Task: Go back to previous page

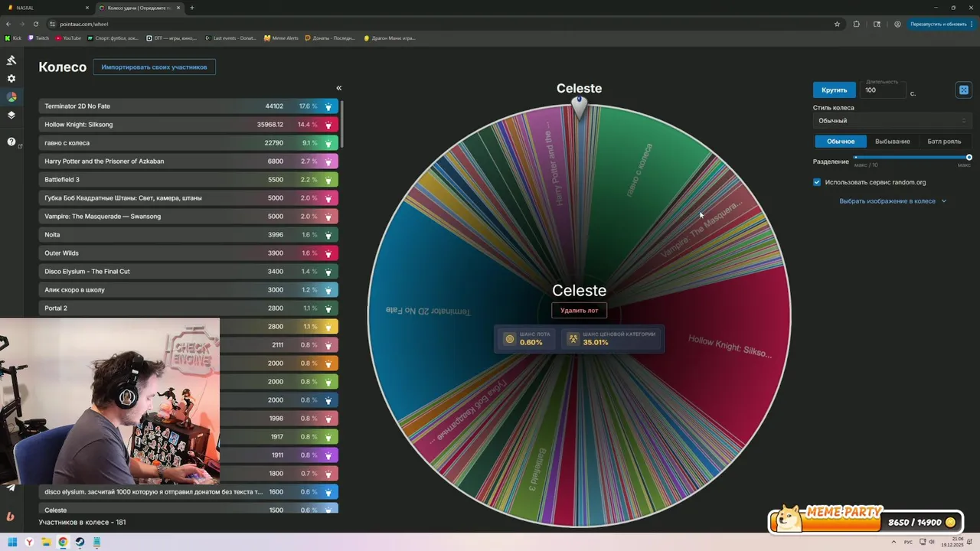Action: (x=8, y=24)
